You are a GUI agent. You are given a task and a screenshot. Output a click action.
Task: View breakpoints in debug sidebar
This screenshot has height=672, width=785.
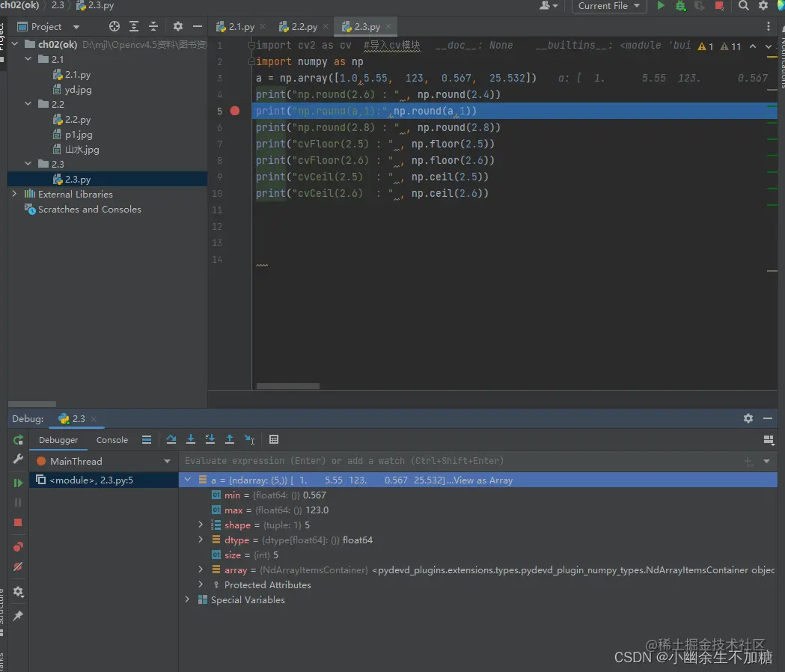pyautogui.click(x=18, y=546)
